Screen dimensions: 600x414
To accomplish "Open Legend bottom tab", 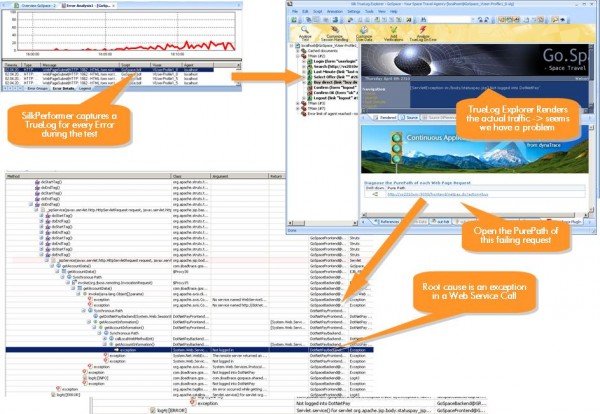I will (85, 88).
